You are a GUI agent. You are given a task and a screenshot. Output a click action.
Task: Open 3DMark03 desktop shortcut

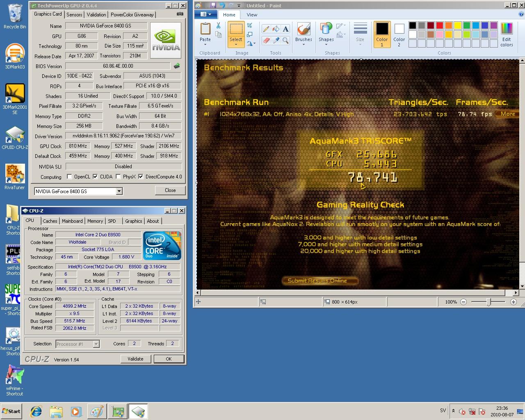point(15,56)
